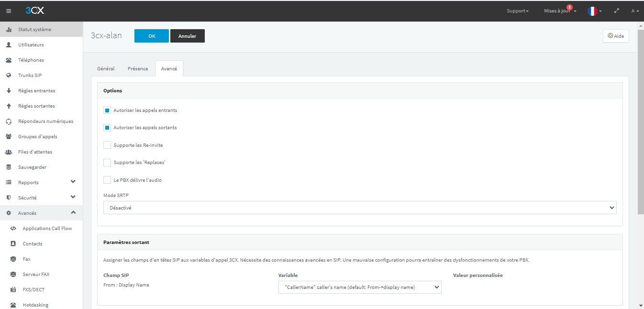Collapse the Avancés chevron

pos(73,213)
